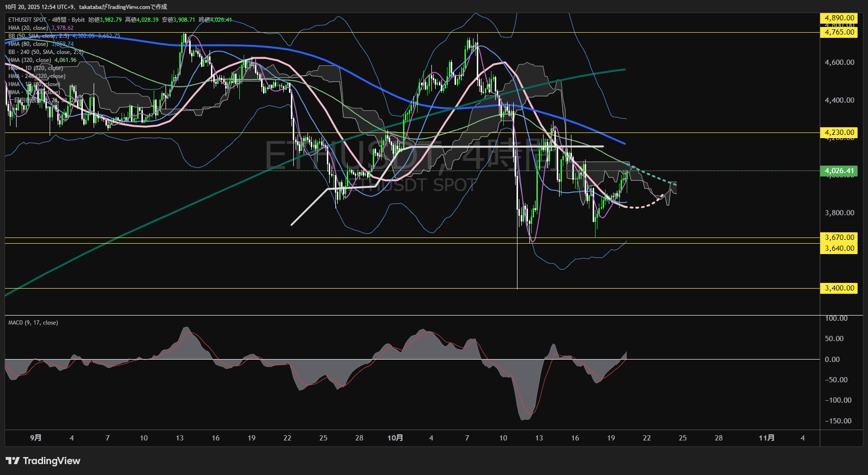The height and width of the screenshot is (475, 868).
Task: Click the yellow 3,640.00 price label
Action: (839, 248)
